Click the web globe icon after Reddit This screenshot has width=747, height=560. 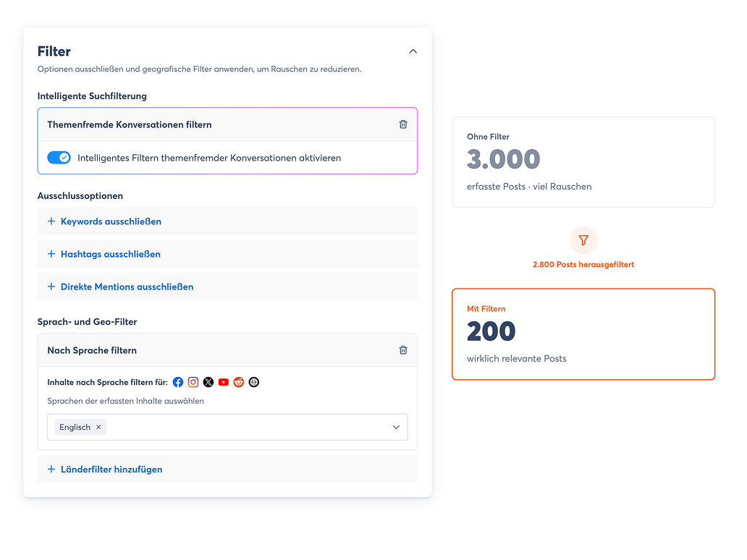coord(254,382)
